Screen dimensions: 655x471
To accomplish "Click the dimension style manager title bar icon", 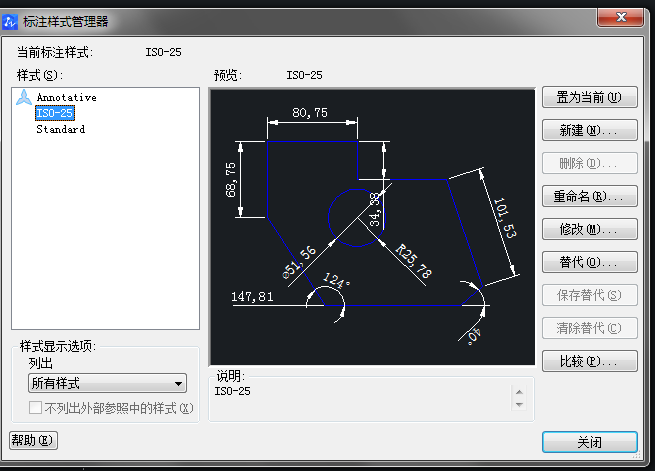I will (12, 20).
